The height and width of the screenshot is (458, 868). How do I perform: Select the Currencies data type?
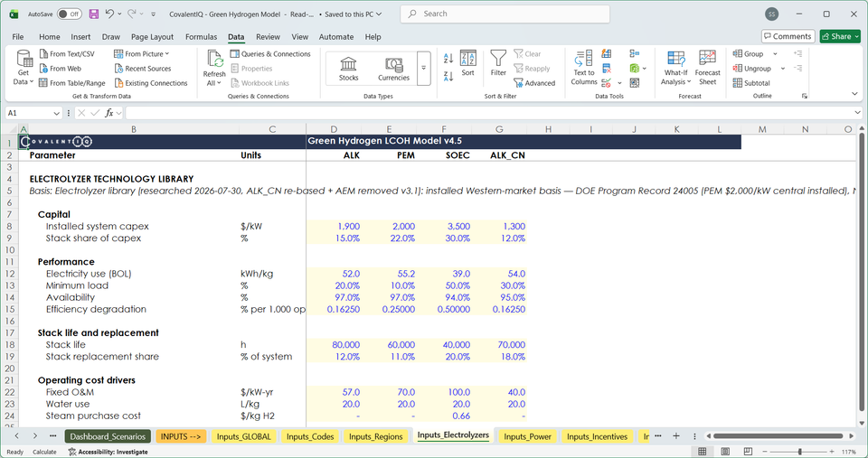click(x=393, y=69)
